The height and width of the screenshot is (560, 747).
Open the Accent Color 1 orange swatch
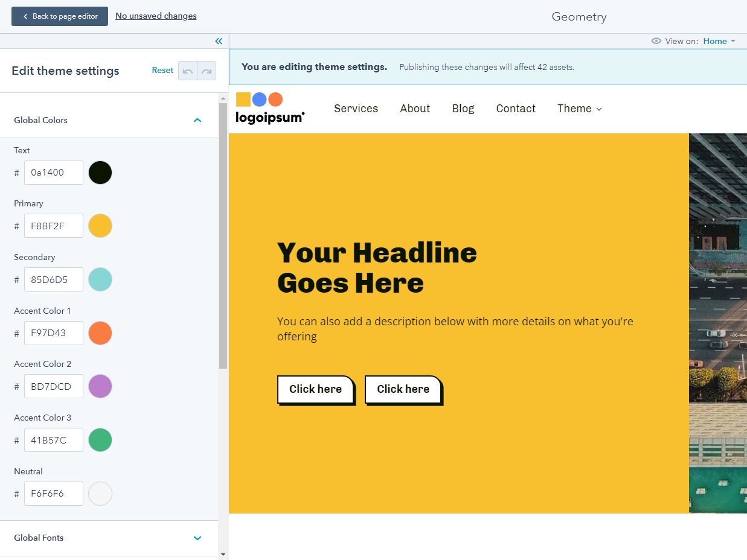click(x=100, y=333)
